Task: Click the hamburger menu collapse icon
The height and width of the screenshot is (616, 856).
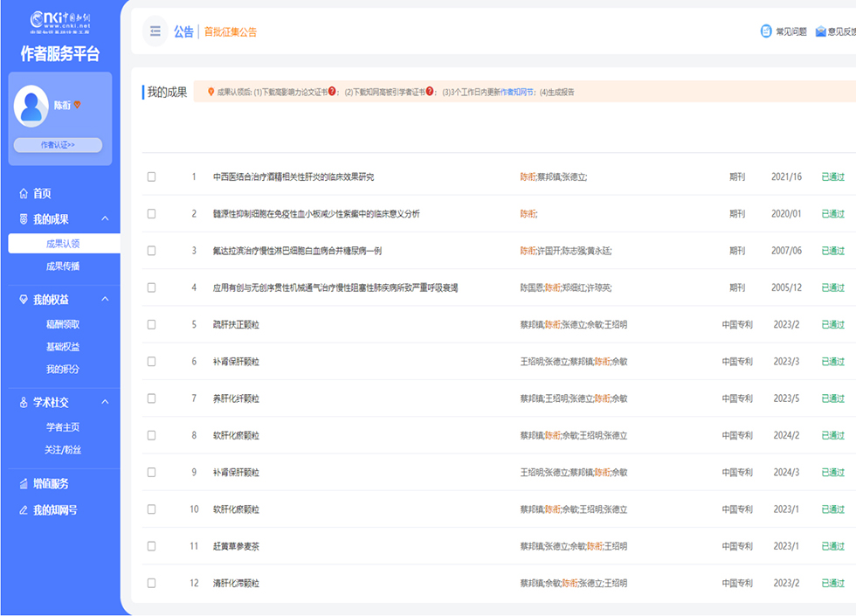Action: [x=155, y=31]
